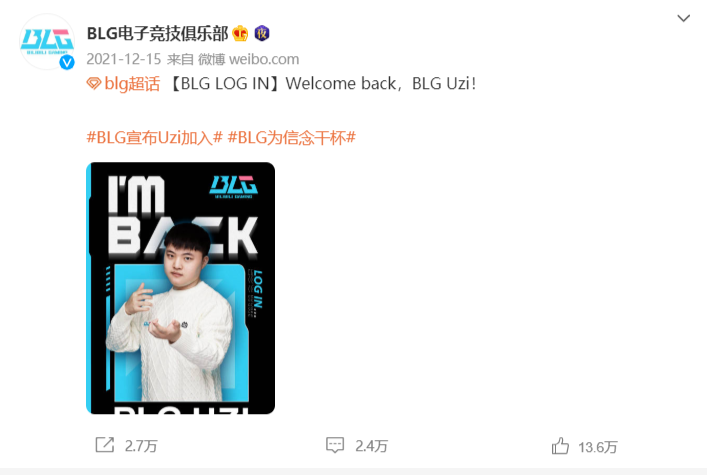Click the 2.4万 comment count
This screenshot has height=475, width=707.
tap(372, 446)
